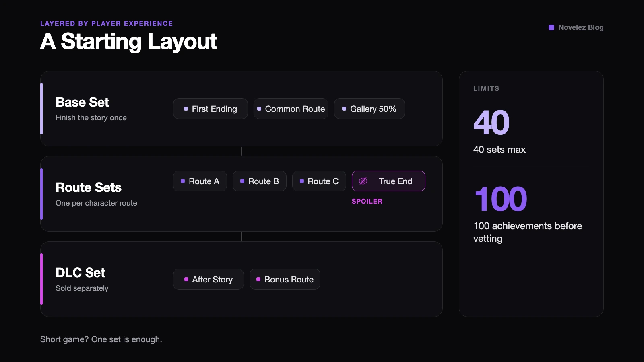Click the Gallery 50% chip

(369, 109)
